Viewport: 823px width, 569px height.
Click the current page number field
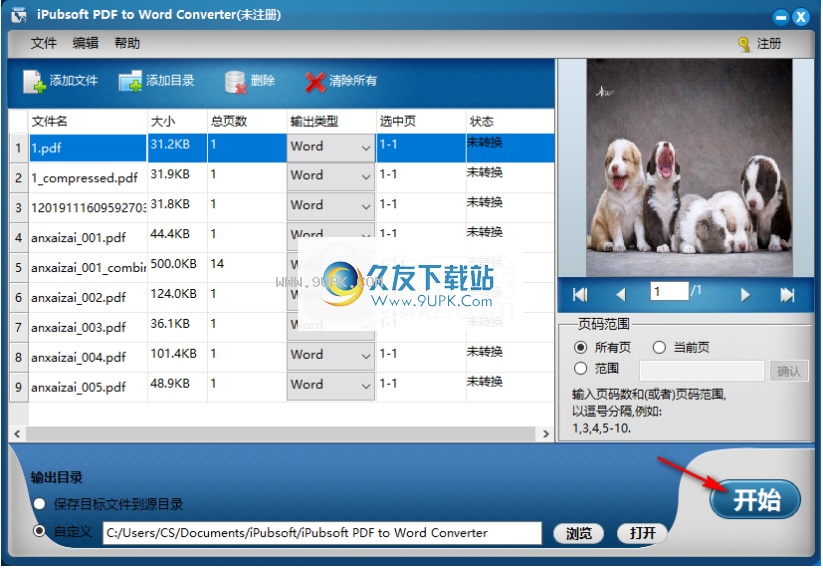[669, 291]
